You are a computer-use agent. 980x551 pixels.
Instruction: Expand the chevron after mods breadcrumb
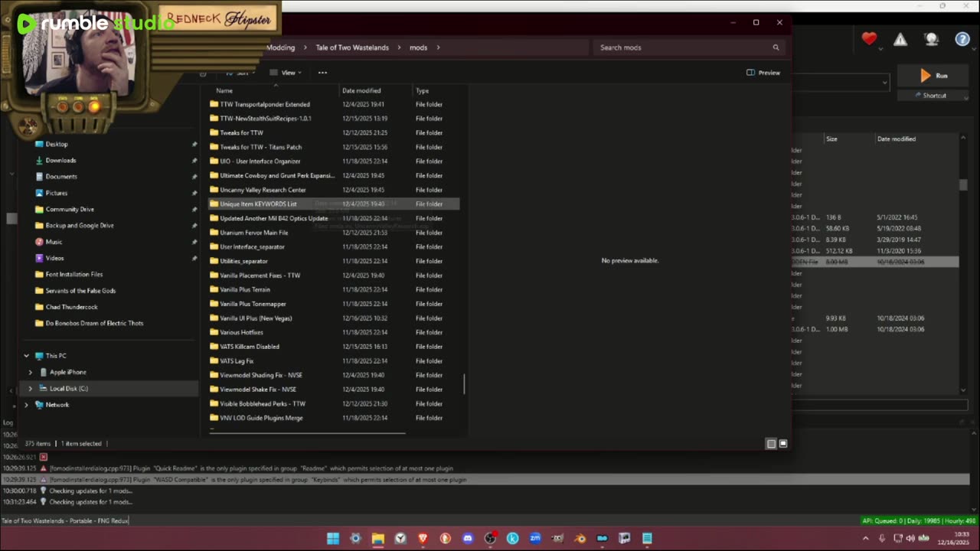click(438, 47)
